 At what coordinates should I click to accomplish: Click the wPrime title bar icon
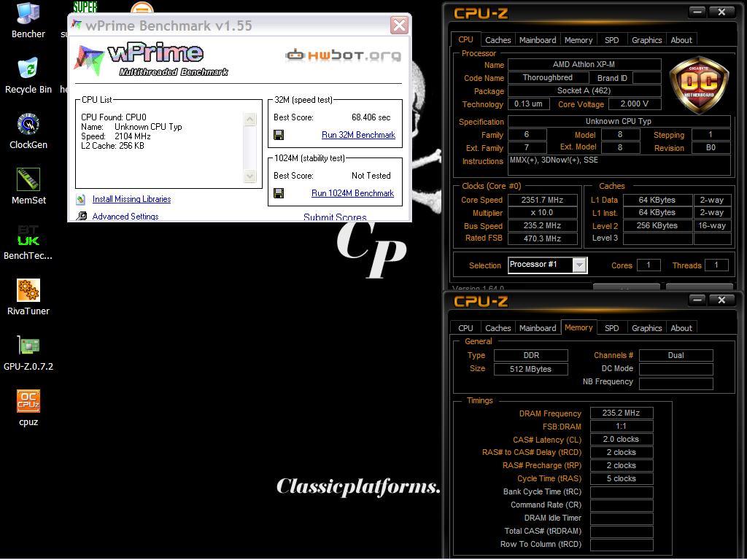click(76, 25)
